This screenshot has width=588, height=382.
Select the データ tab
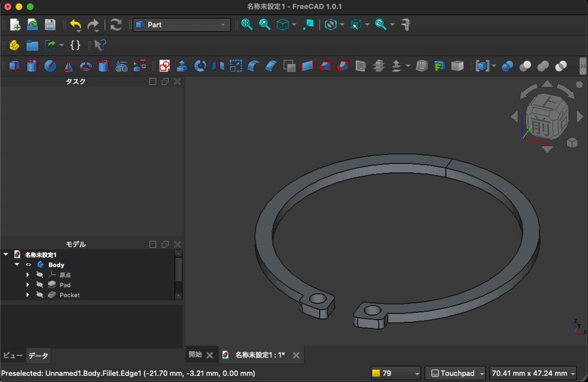tap(38, 355)
